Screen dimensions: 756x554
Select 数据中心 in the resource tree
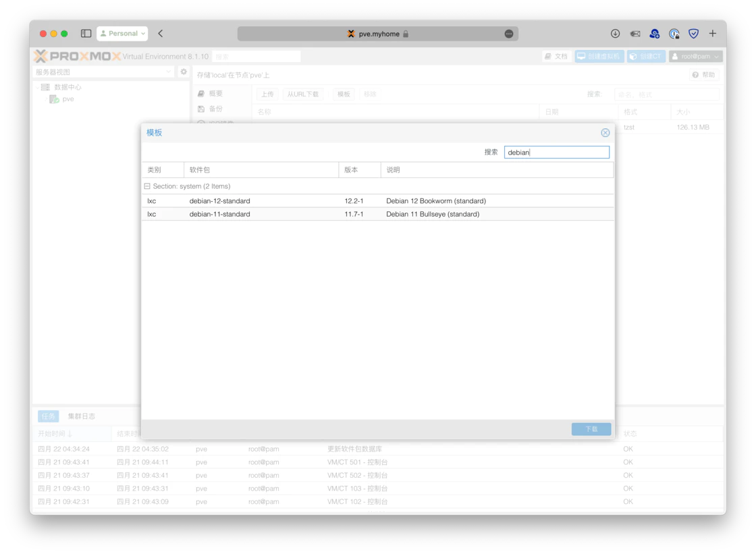pyautogui.click(x=67, y=87)
